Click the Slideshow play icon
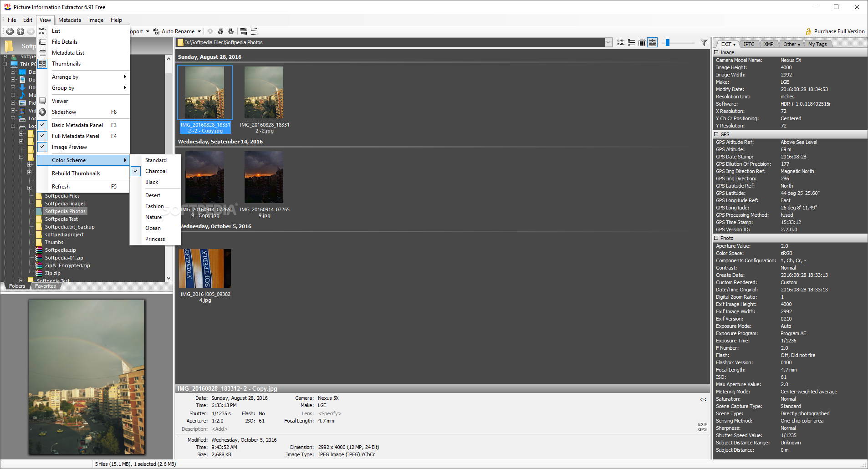Screen dimensions: 868x469 42,112
